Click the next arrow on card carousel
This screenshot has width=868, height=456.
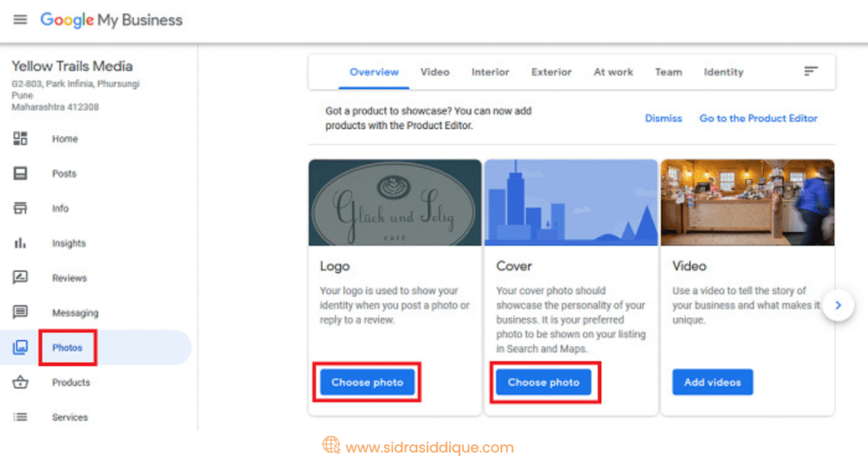tap(838, 305)
